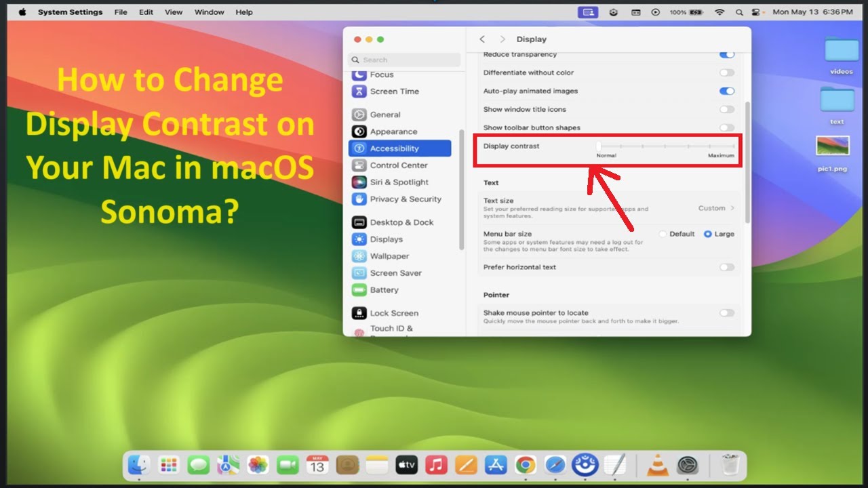Open Photos app in the dock
868x488 pixels.
click(258, 465)
